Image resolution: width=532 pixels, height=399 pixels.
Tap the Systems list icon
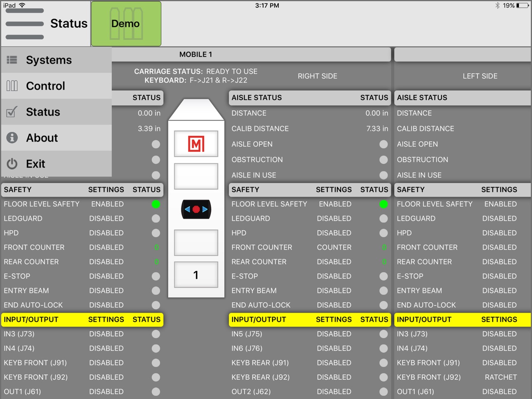12,60
